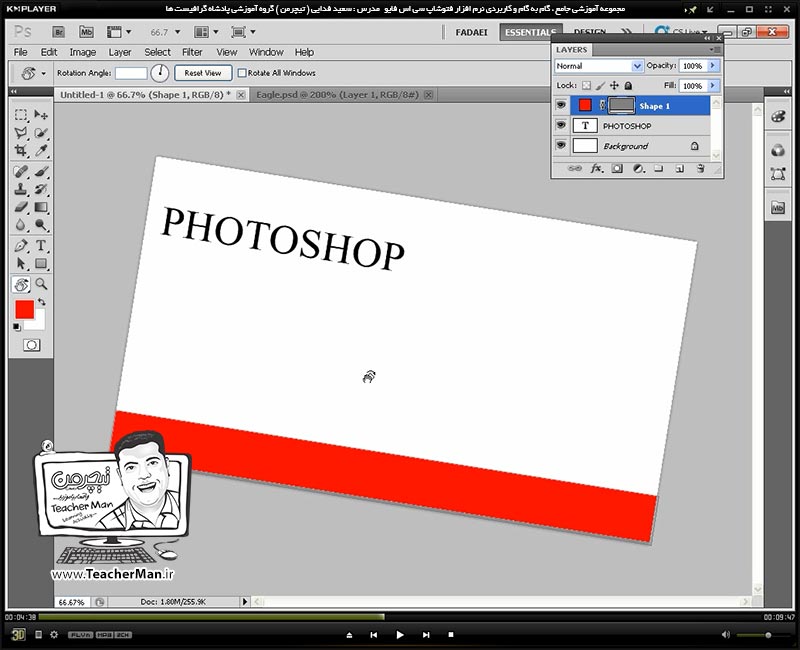Play the video in KMPlayer
Viewport: 800px width, 650px height.
400,635
